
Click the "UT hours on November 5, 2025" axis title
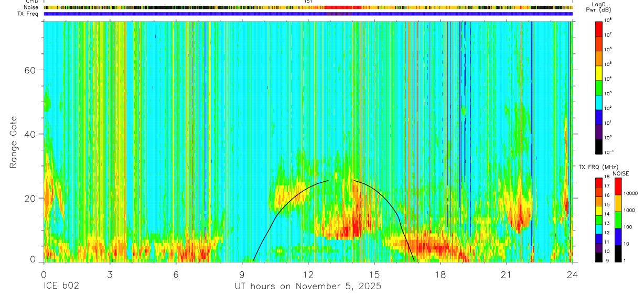point(308,287)
